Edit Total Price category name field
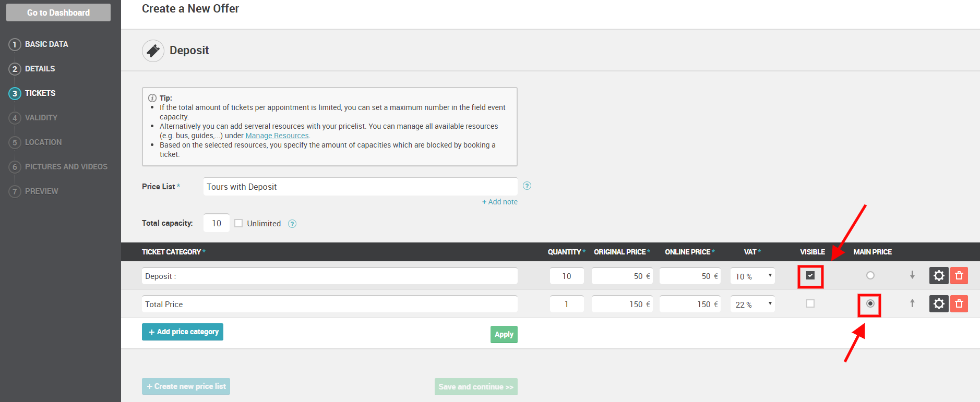This screenshot has width=980, height=402. (330, 304)
